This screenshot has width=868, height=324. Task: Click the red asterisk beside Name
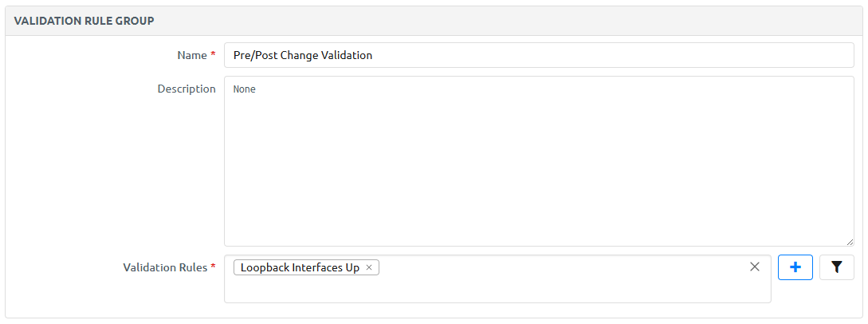point(213,56)
